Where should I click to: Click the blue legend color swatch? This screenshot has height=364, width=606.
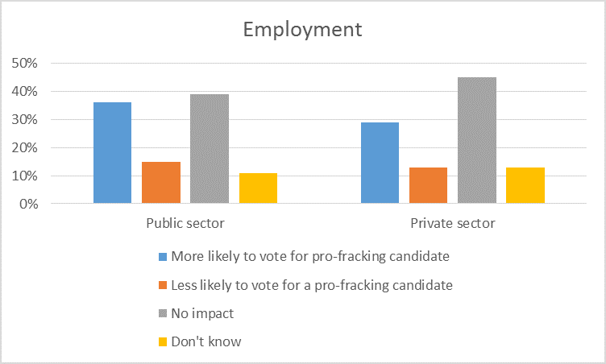click(x=163, y=257)
